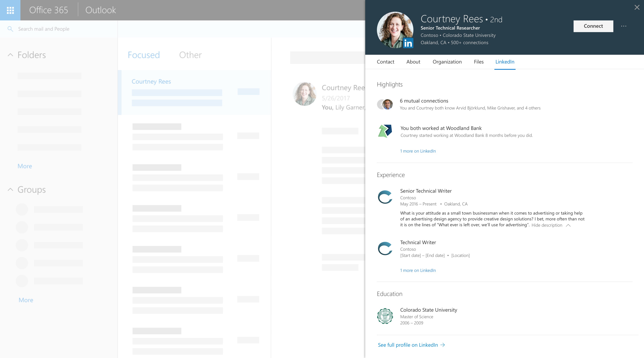Collapse the Folders section
The width and height of the screenshot is (644, 358).
tap(10, 55)
